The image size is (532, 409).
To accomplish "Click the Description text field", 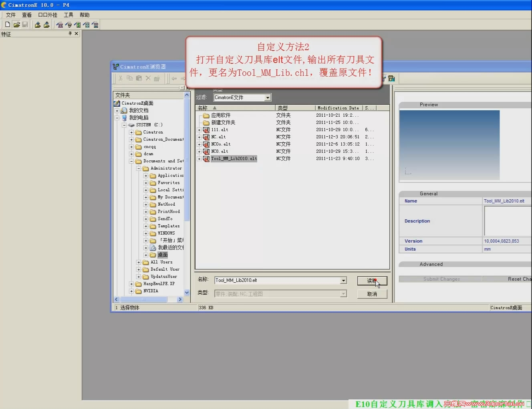I will coord(508,221).
